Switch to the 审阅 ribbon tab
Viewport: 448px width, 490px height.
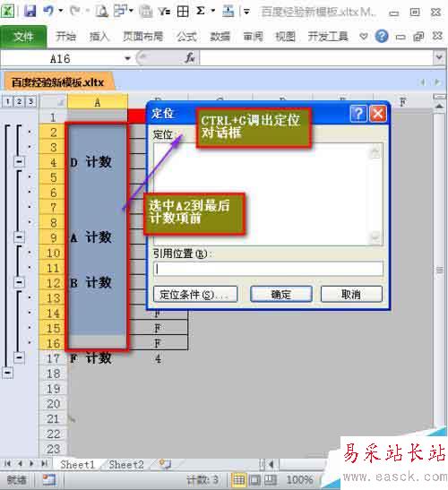(254, 37)
